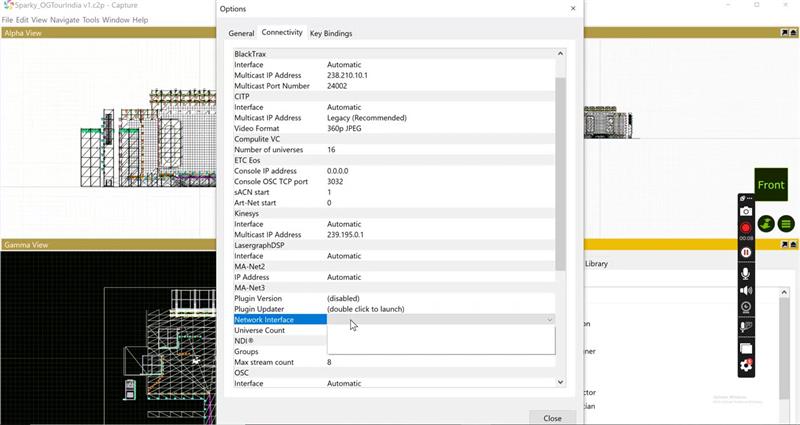
Task: Pause the screen recording
Action: point(746,253)
